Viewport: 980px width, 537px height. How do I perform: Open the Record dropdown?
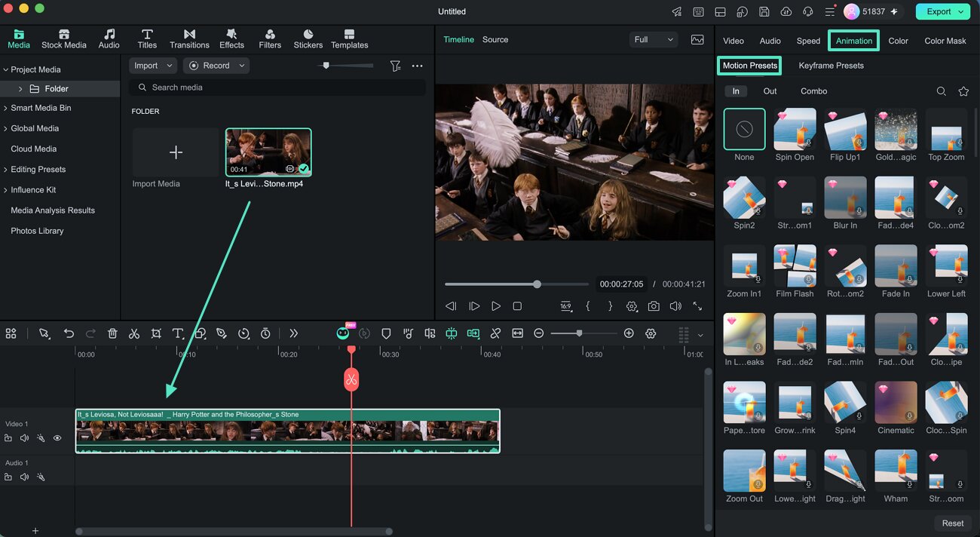coord(217,66)
